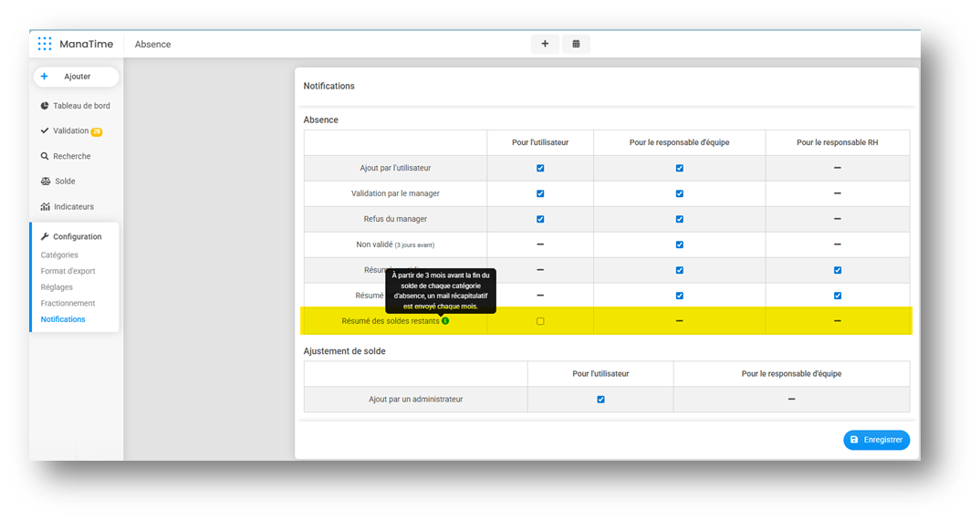This screenshot has height=520, width=980.
Task: Select Catégories under Configuration
Action: (59, 255)
